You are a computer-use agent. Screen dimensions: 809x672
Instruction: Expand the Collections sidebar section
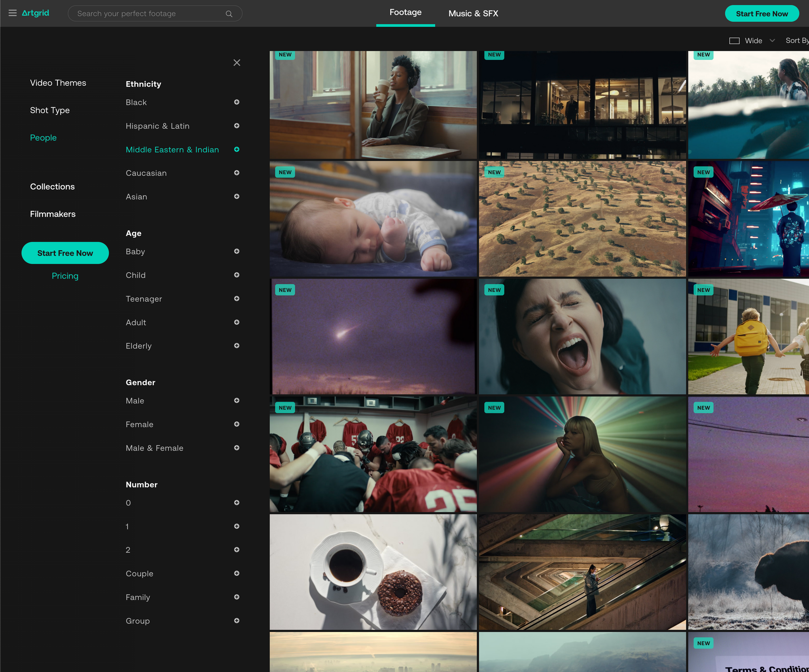(x=52, y=187)
